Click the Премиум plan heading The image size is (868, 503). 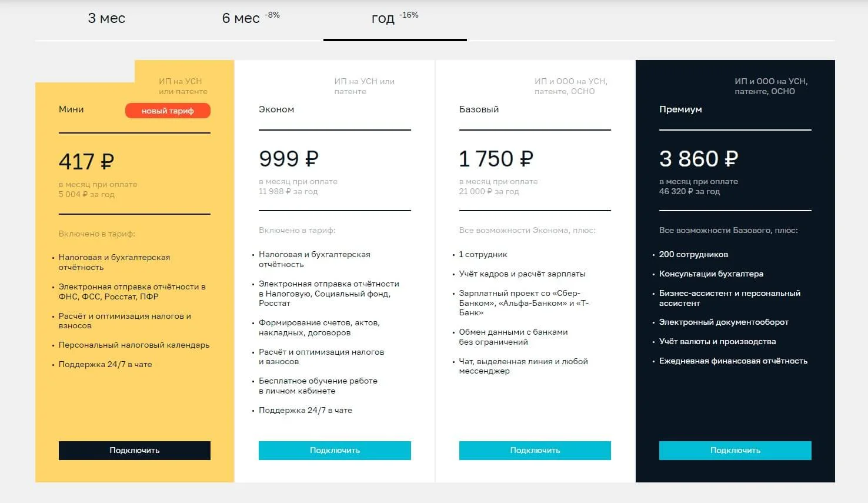tap(680, 109)
